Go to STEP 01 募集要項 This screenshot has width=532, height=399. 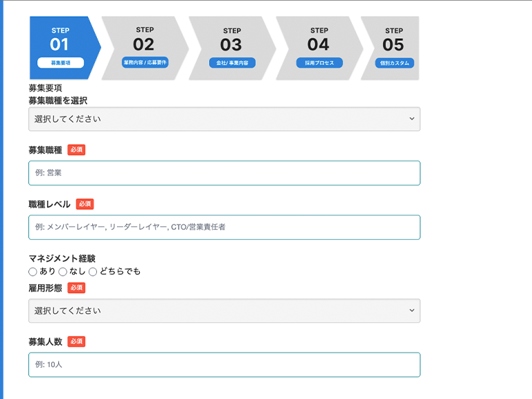(x=64, y=48)
